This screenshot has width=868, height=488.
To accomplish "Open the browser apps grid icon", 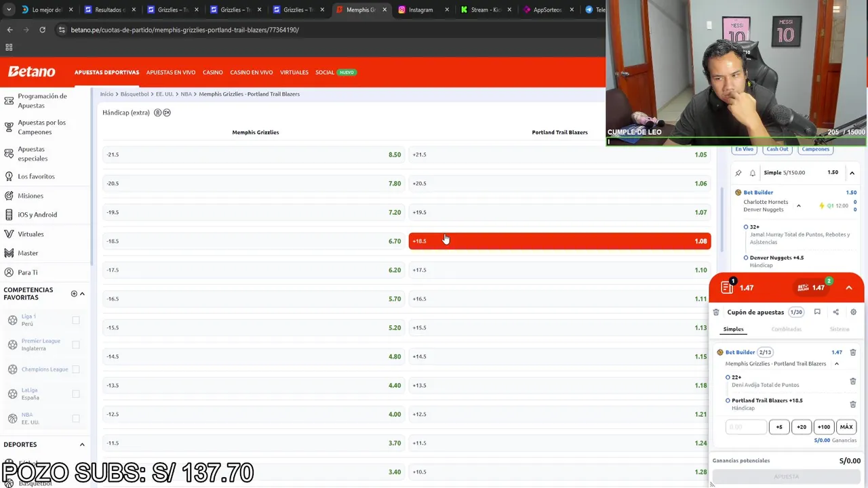I will coord(9,47).
